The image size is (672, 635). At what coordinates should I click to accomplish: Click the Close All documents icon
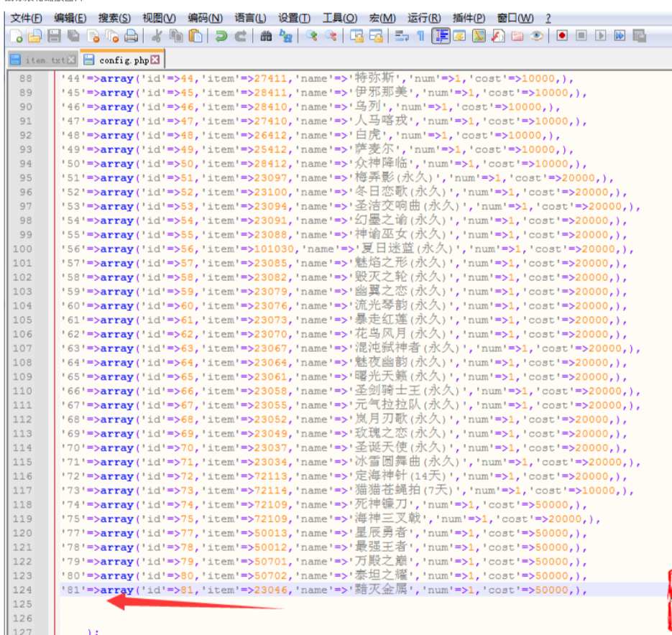(112, 36)
